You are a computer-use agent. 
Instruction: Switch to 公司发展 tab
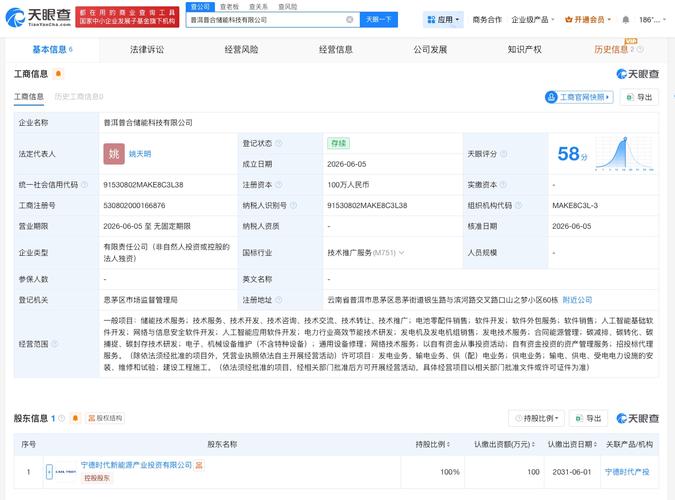pyautogui.click(x=430, y=50)
